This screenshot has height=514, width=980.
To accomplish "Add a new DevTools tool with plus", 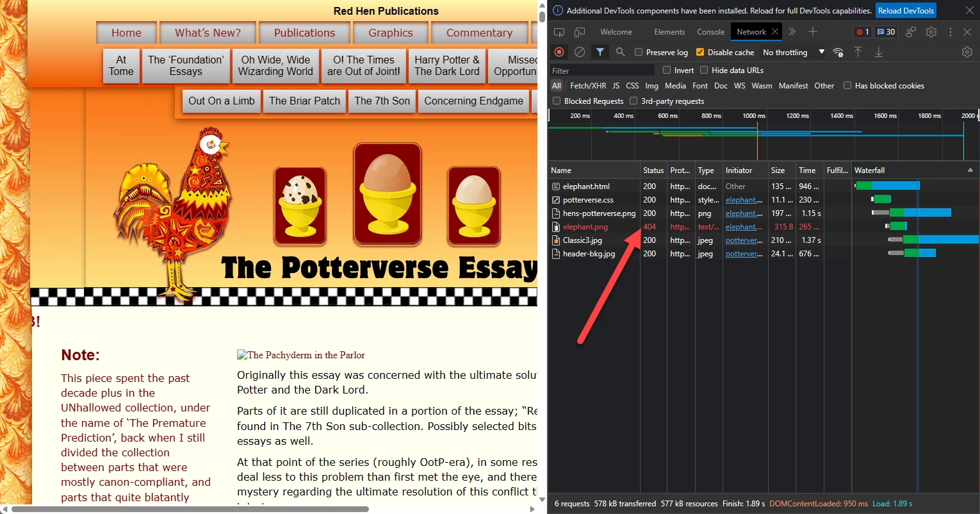I will [x=813, y=31].
